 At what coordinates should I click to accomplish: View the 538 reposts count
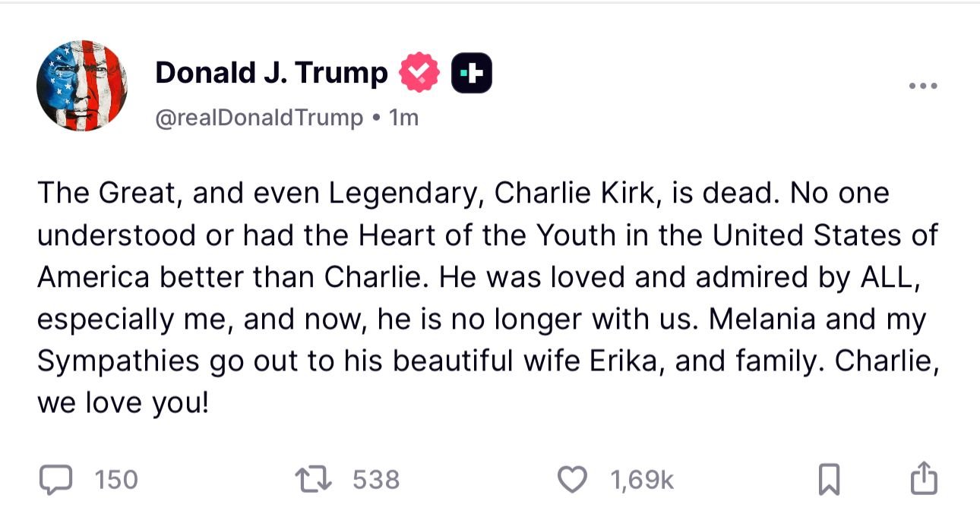pyautogui.click(x=376, y=480)
